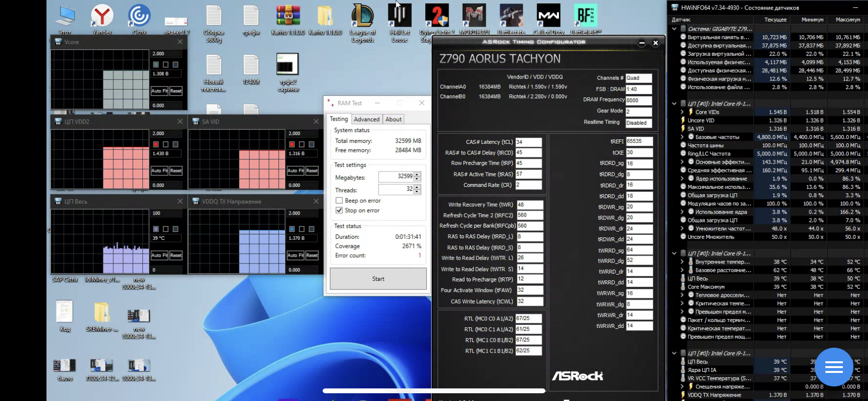The height and width of the screenshot is (401, 868).
Task: Click Auto Fit in the SA VID graph
Action: (295, 170)
